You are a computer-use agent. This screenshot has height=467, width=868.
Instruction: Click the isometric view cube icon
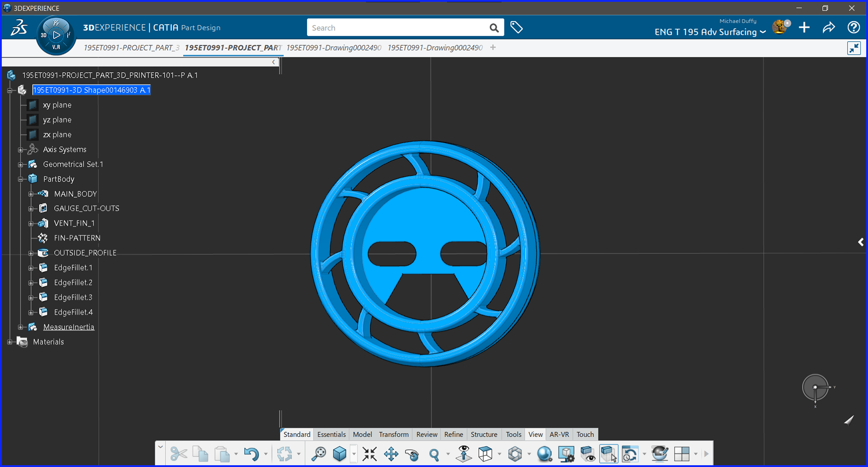tap(340, 453)
